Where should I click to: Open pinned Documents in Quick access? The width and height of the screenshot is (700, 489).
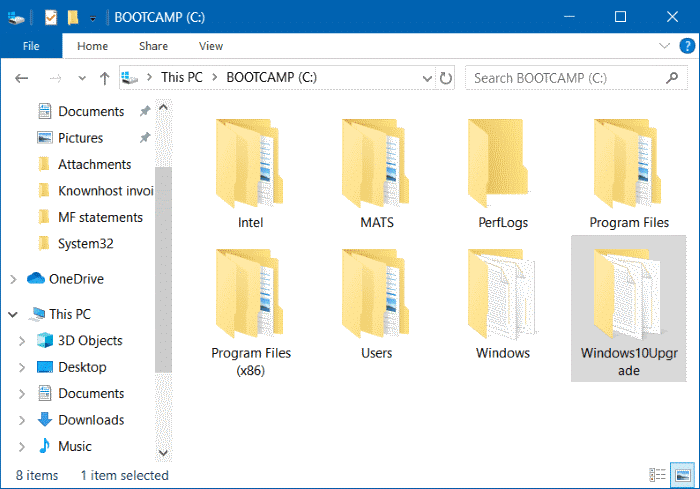(x=91, y=111)
